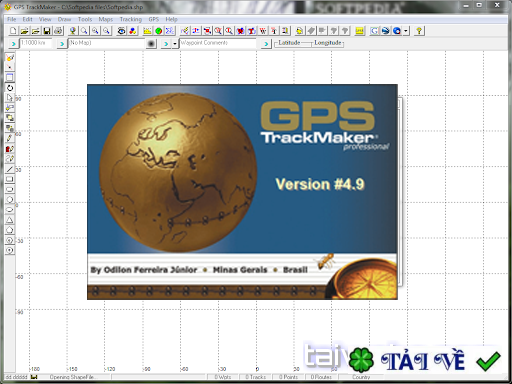Click the globe icon beside the magnifiers

(x=73, y=31)
